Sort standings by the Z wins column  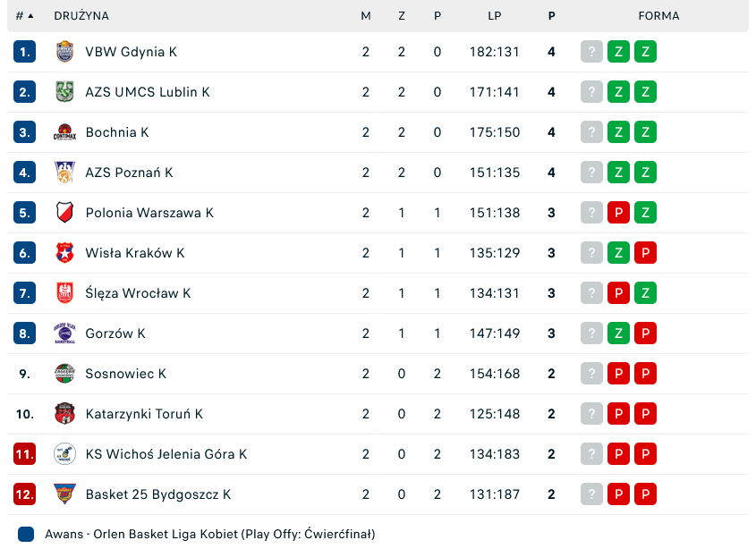click(402, 16)
